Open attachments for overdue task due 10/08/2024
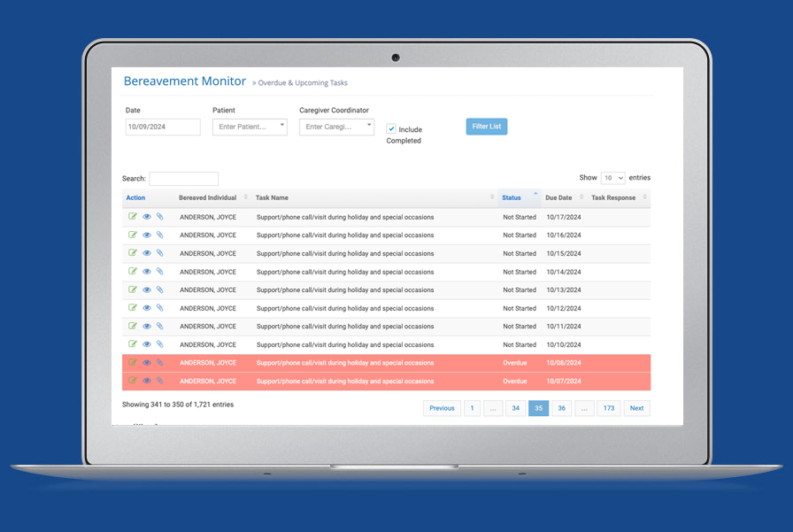The width and height of the screenshot is (793, 532). coord(160,362)
